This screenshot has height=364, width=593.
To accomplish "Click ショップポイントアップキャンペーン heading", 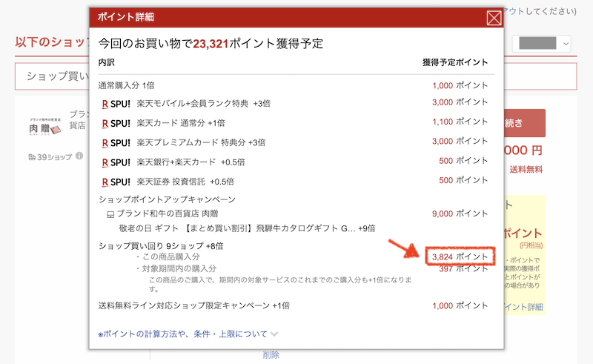I will pyautogui.click(x=167, y=199).
